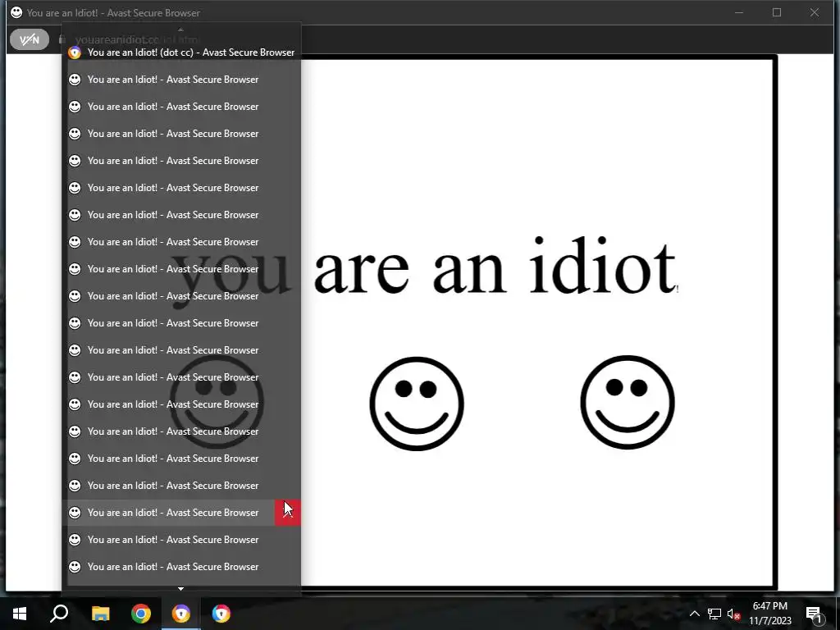
Task: Maximize the Avast Secure Browser window
Action: [x=777, y=12]
